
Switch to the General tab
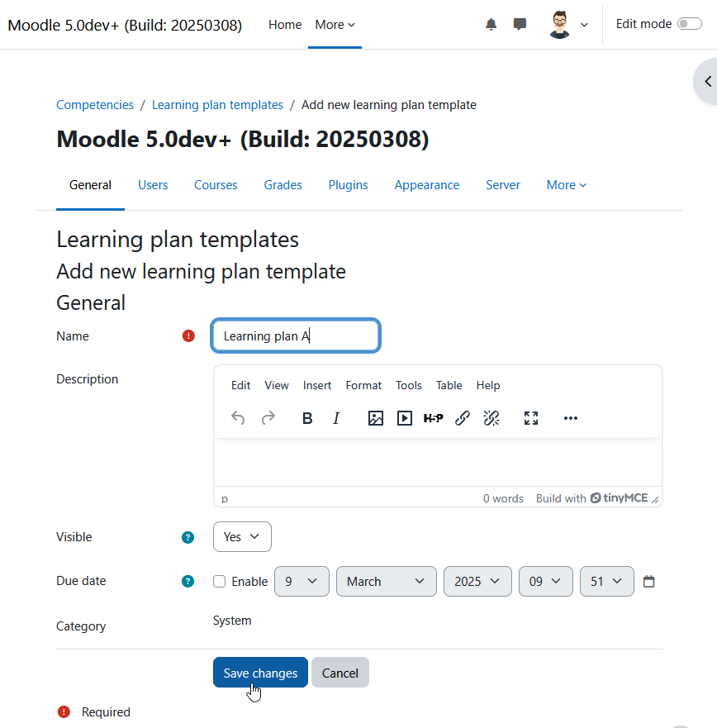tap(90, 185)
